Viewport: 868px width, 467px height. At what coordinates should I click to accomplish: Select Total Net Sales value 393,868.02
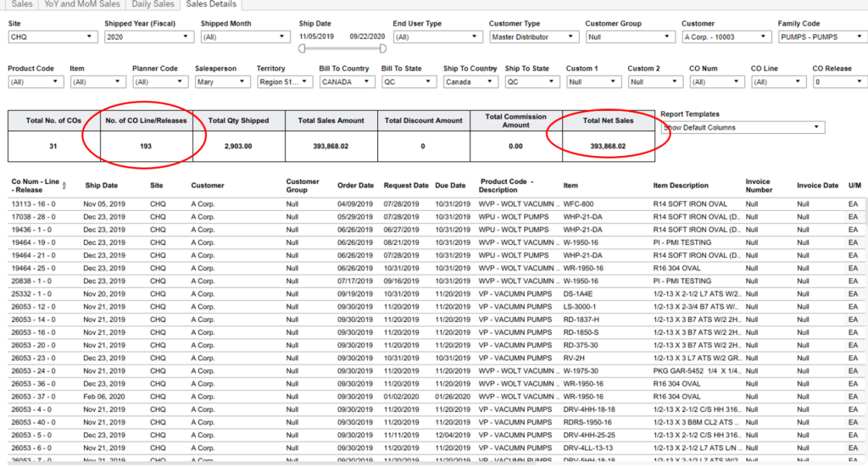coord(608,146)
